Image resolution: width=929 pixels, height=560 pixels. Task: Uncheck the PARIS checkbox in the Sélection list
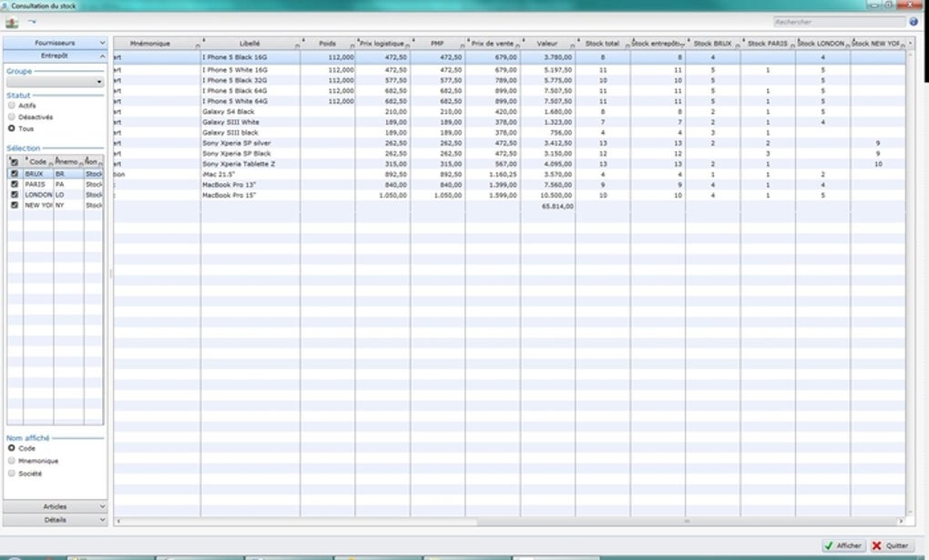(14, 185)
